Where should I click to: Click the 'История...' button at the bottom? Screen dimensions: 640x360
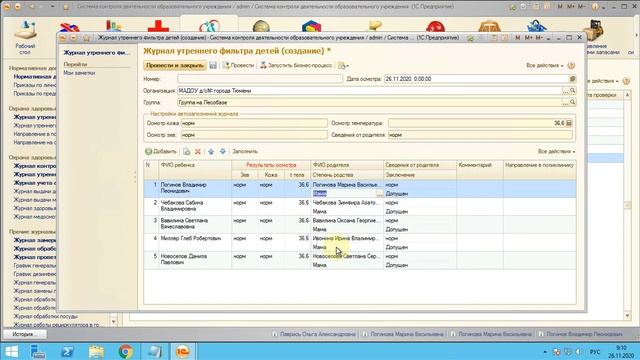[25, 334]
